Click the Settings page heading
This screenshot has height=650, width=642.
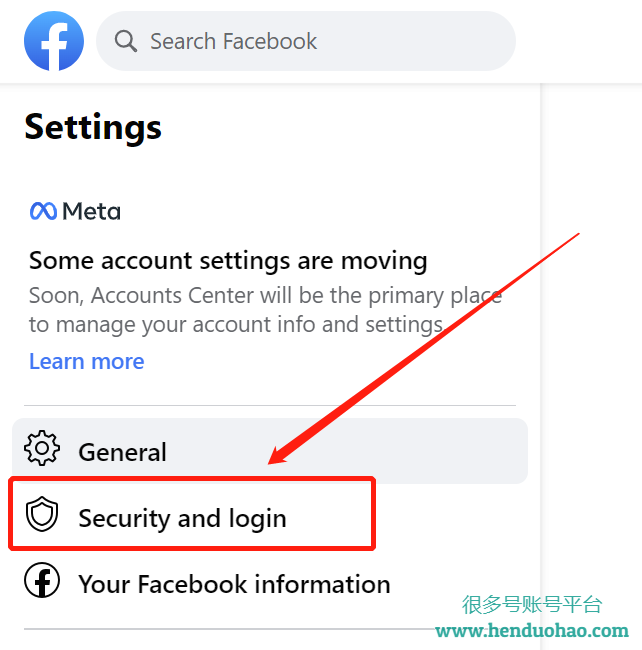click(93, 127)
